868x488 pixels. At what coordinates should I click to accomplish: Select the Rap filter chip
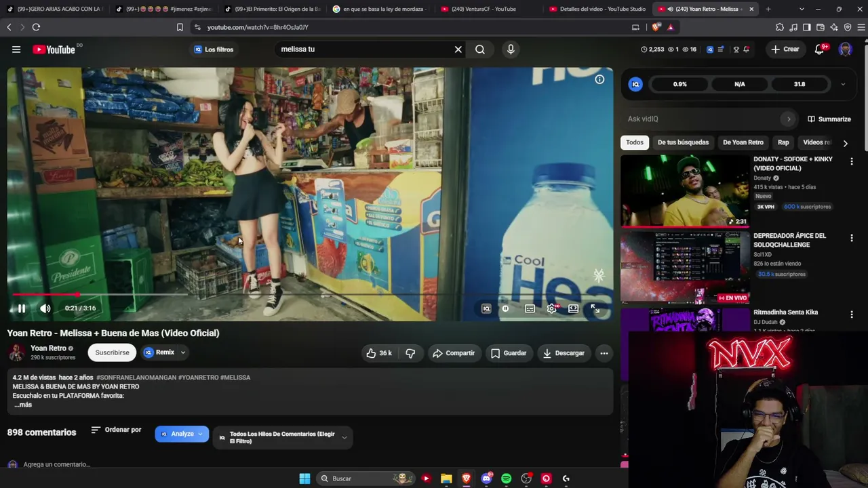pos(783,142)
